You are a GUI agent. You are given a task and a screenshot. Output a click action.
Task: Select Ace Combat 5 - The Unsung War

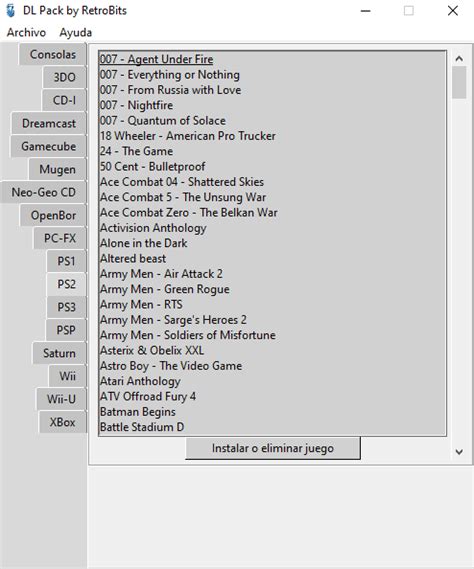point(272,197)
